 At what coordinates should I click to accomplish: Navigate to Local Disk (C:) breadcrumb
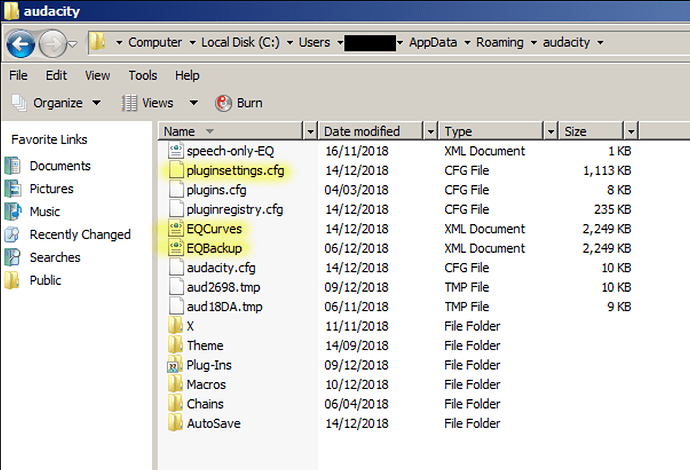coord(240,42)
